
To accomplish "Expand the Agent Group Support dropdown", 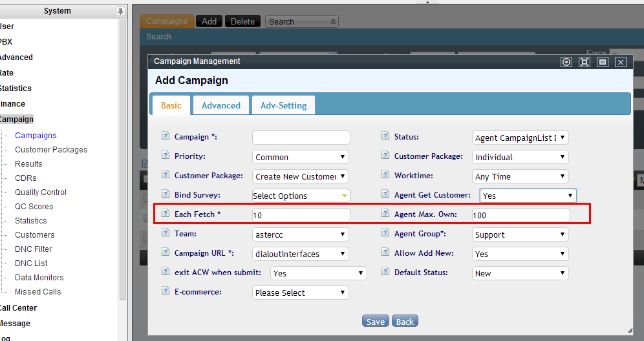I will 521,234.
